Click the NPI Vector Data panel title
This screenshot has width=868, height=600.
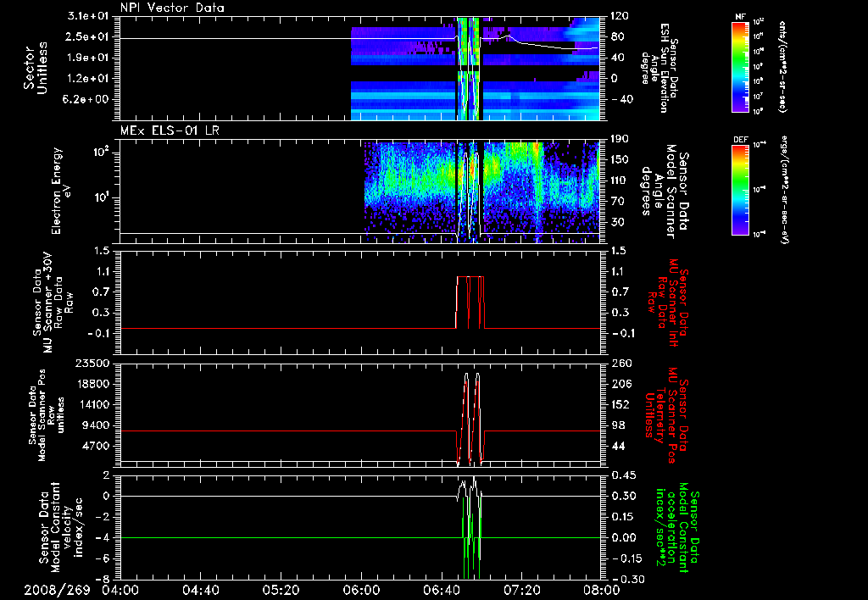(172, 8)
